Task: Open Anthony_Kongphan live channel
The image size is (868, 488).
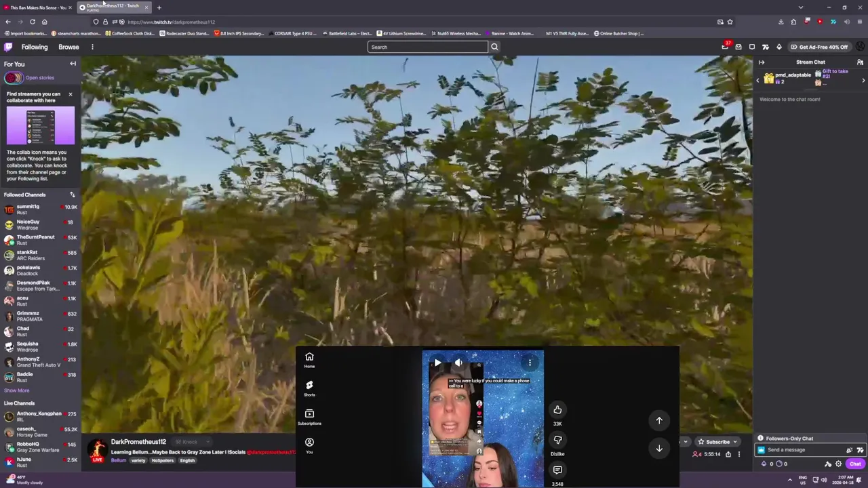Action: (41, 416)
